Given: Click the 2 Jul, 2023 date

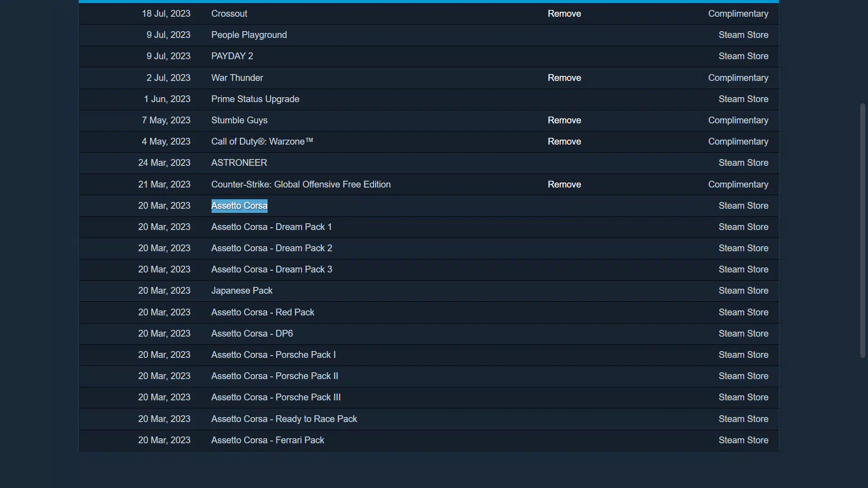Looking at the screenshot, I should [168, 78].
